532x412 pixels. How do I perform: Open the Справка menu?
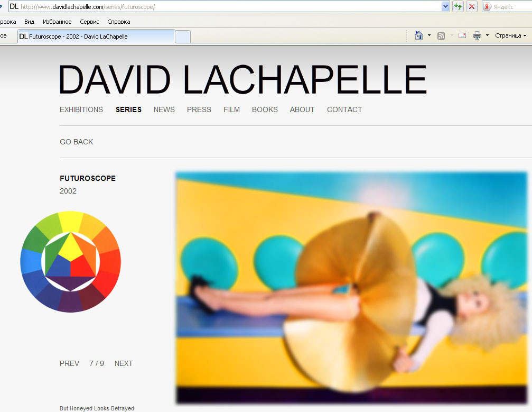[119, 22]
